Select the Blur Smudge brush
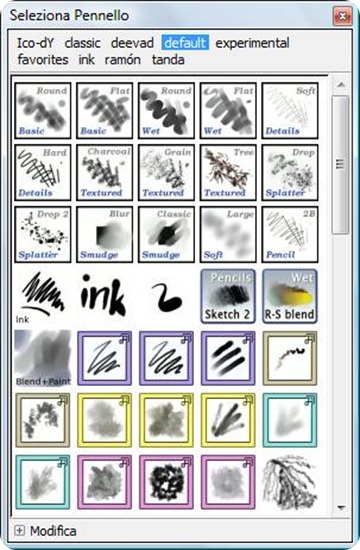Screen dimensions: 360x550 [x=105, y=234]
